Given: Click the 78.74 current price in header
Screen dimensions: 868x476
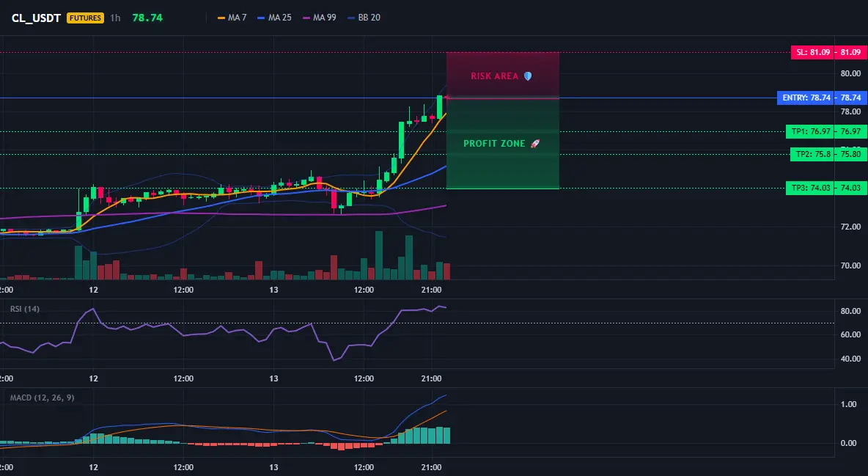Looking at the screenshot, I should click(x=147, y=18).
